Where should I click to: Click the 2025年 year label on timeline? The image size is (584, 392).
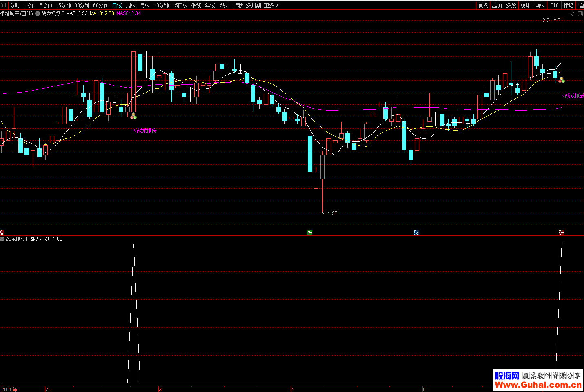point(10,390)
